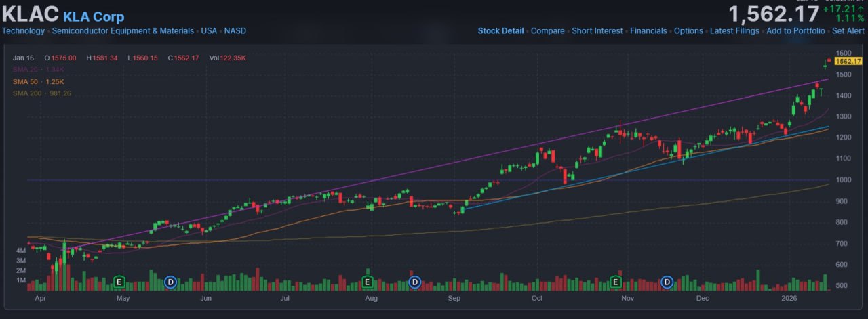Click Add to Portfolio

pyautogui.click(x=795, y=30)
